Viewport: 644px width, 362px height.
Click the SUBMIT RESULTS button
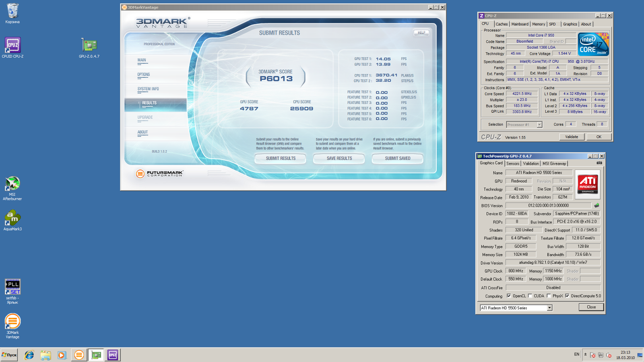pos(281,159)
